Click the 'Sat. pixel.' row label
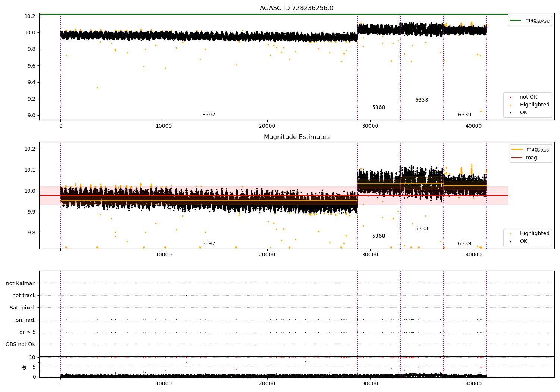The width and height of the screenshot is (560, 392). [x=23, y=308]
